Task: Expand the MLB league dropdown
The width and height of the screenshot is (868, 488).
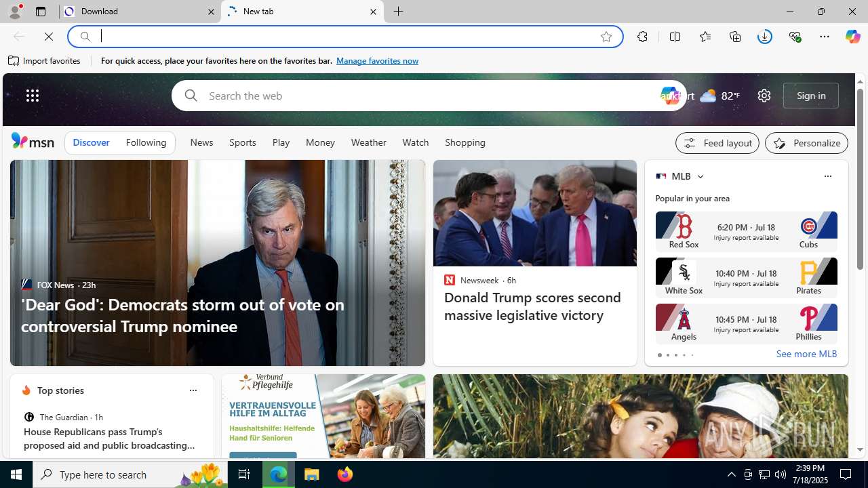Action: coord(701,176)
